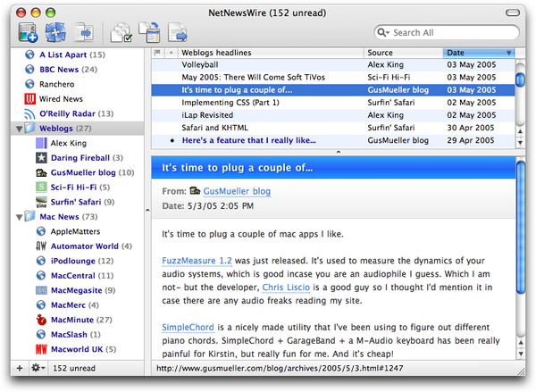
Task: Click the O'Reilly Radar RSS icon
Action: (29, 113)
